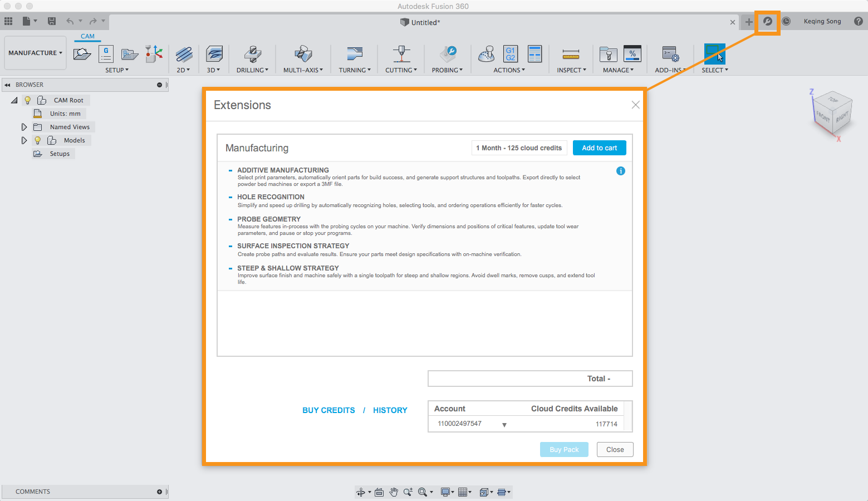
Task: Select 'Units: mm' in the browser tree
Action: click(x=65, y=114)
